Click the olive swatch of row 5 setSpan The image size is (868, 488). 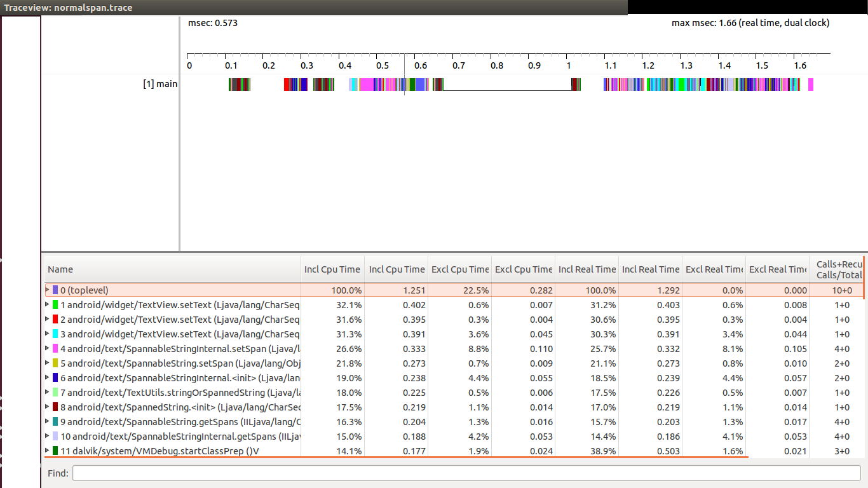tap(55, 363)
